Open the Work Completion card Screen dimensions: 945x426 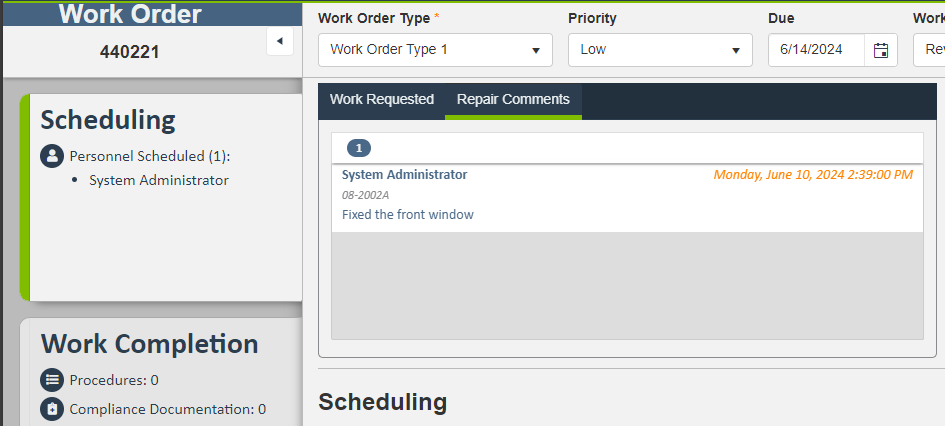tap(150, 344)
